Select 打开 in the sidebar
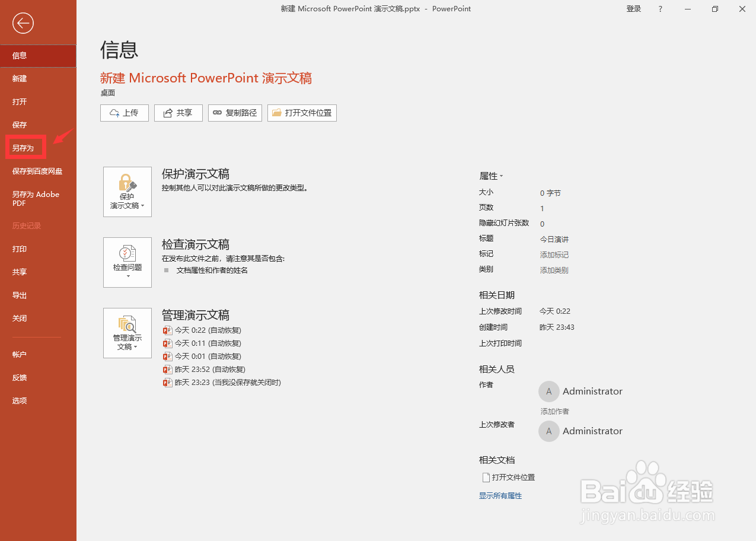 (38, 102)
